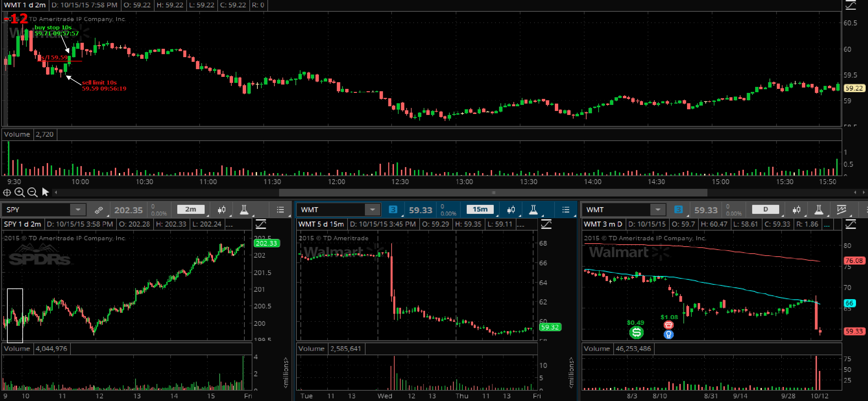Click the 'WMT 3 m D' header label
This screenshot has width=868, height=401.
pyautogui.click(x=603, y=224)
